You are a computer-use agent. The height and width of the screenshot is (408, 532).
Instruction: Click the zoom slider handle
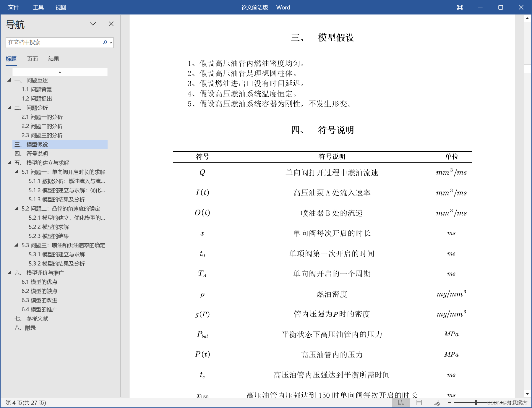click(476, 403)
